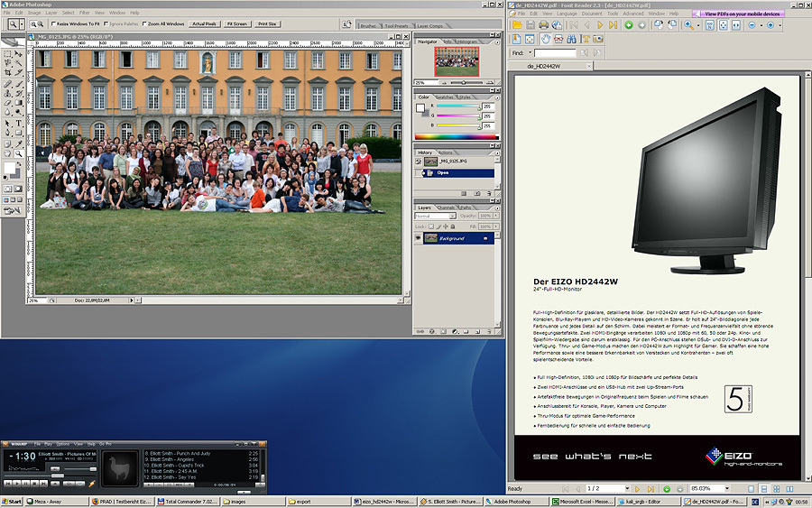Toggle Winamp shuffle button
The height and width of the screenshot is (508, 812).
click(69, 484)
